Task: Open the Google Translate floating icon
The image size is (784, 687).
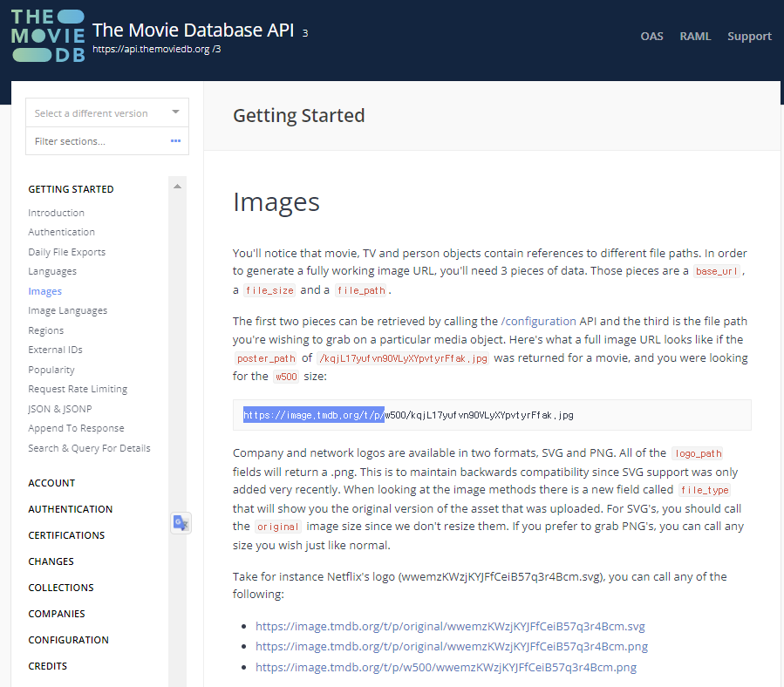Action: [x=181, y=523]
